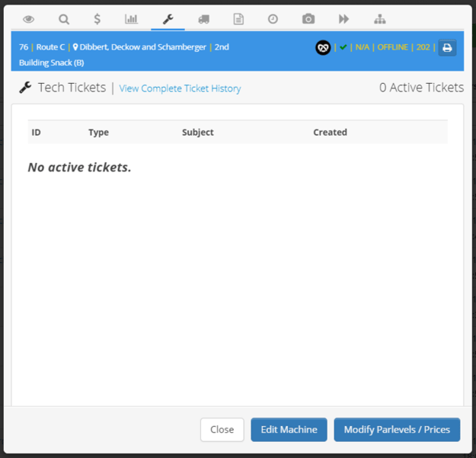Viewport: 476px width, 458px height.
Task: Click the green checkmark status indicator
Action: (343, 47)
